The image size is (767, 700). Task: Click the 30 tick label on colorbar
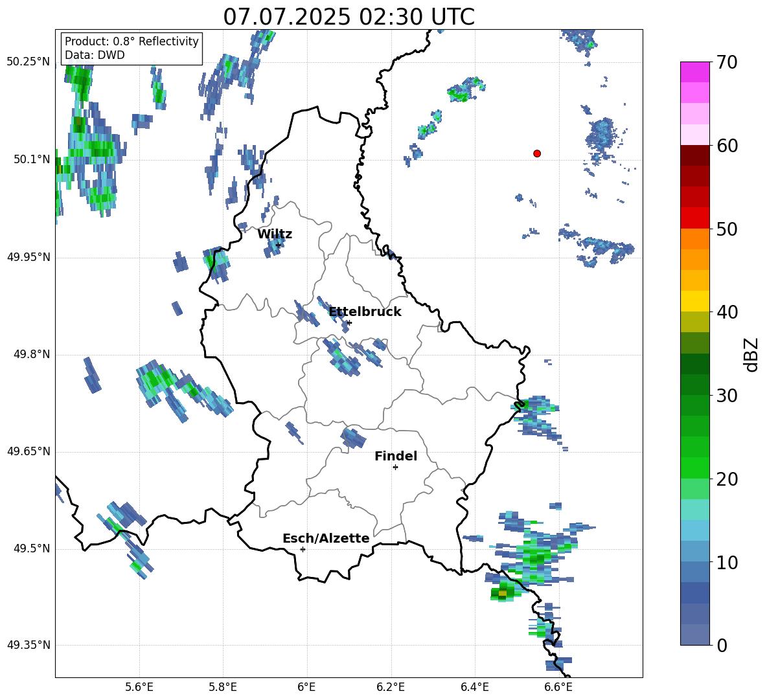(x=727, y=396)
